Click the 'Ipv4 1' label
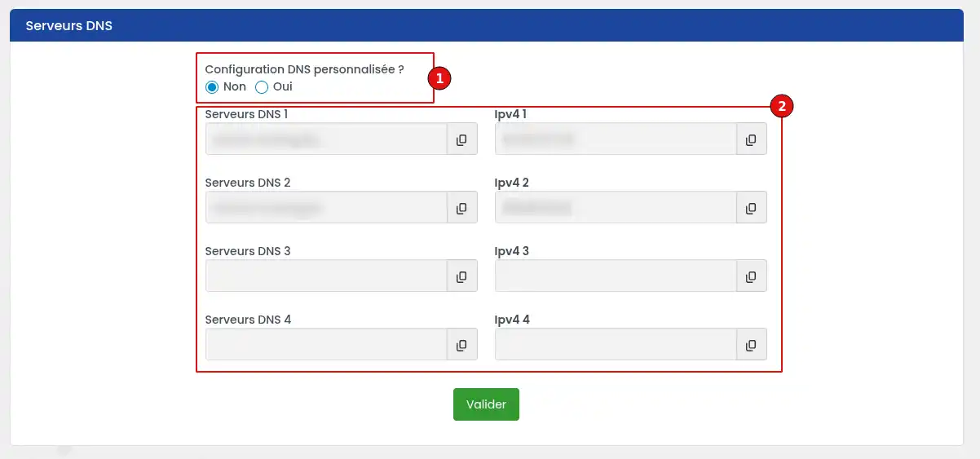 pos(510,114)
